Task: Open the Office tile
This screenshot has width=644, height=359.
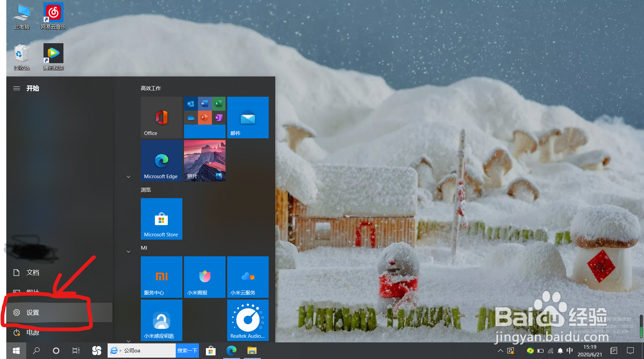Action: coord(161,117)
